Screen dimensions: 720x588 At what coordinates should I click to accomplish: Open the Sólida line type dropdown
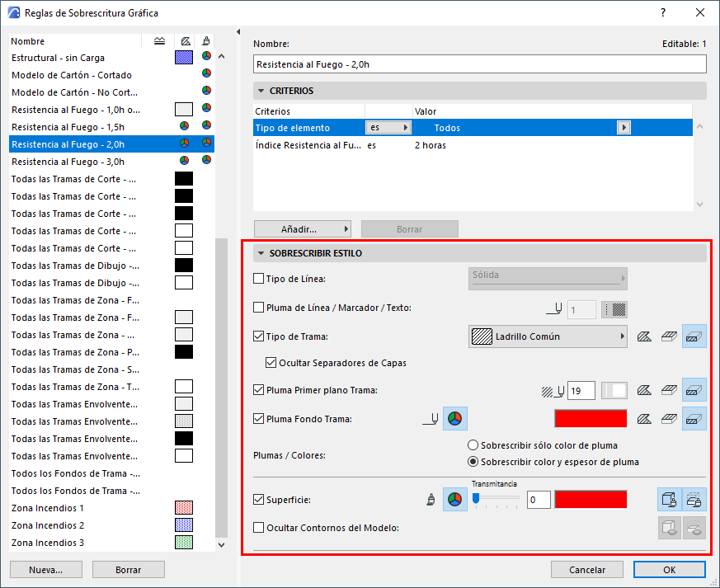click(548, 278)
